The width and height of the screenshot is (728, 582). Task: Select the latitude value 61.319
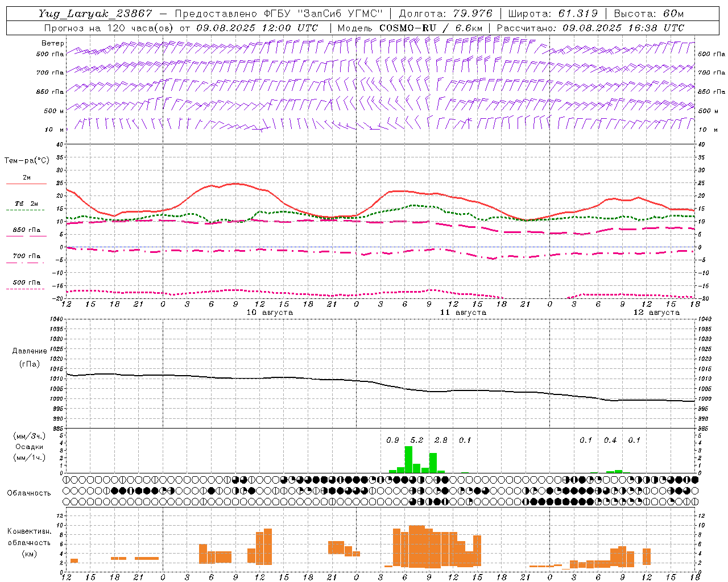[578, 14]
